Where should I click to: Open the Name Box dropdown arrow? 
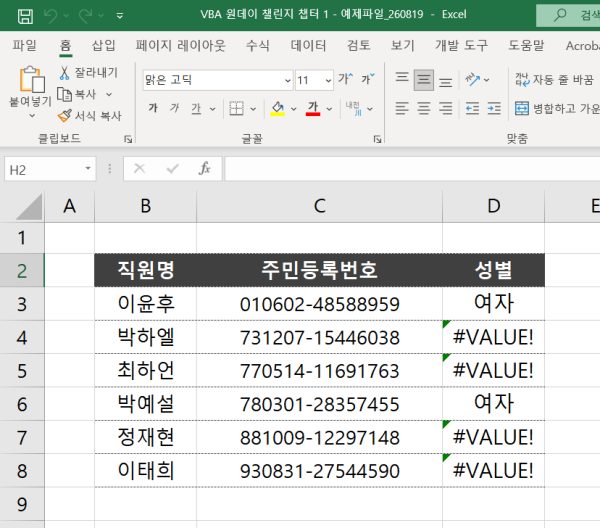pyautogui.click(x=88, y=169)
